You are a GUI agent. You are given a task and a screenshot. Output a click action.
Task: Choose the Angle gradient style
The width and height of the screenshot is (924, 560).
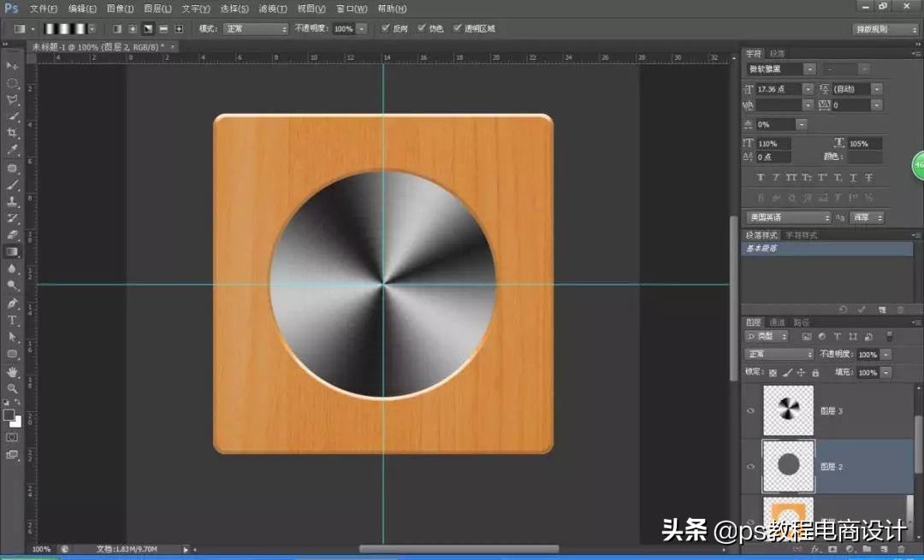(x=147, y=28)
